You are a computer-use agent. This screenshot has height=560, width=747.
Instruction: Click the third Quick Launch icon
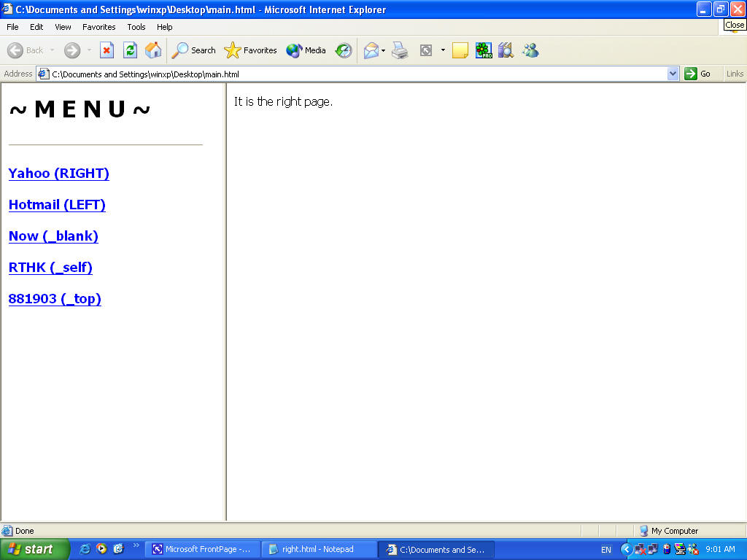click(x=118, y=549)
